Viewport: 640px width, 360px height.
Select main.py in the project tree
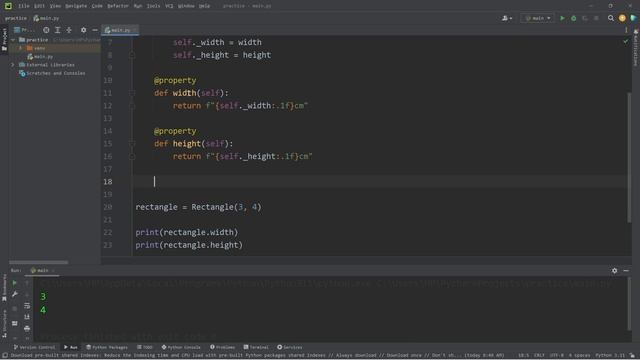pyautogui.click(x=40, y=56)
